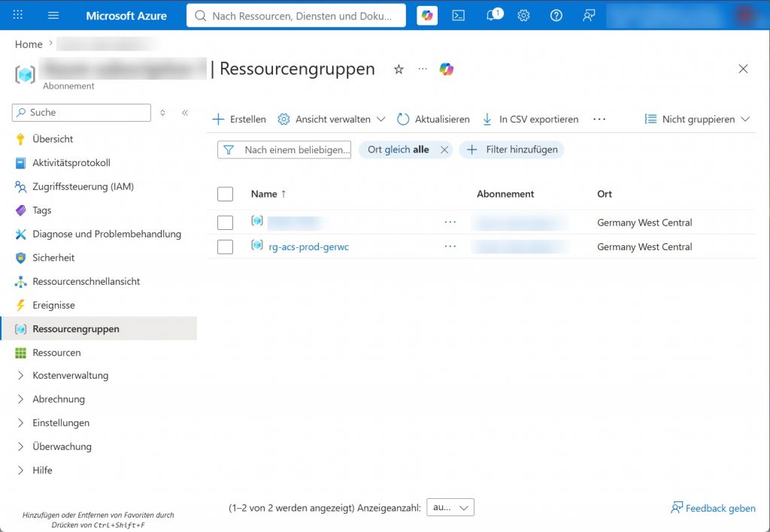Viewport: 770px width, 532px height.
Task: Open context ellipsis for rg-acs-prod-gerwc
Action: (450, 246)
